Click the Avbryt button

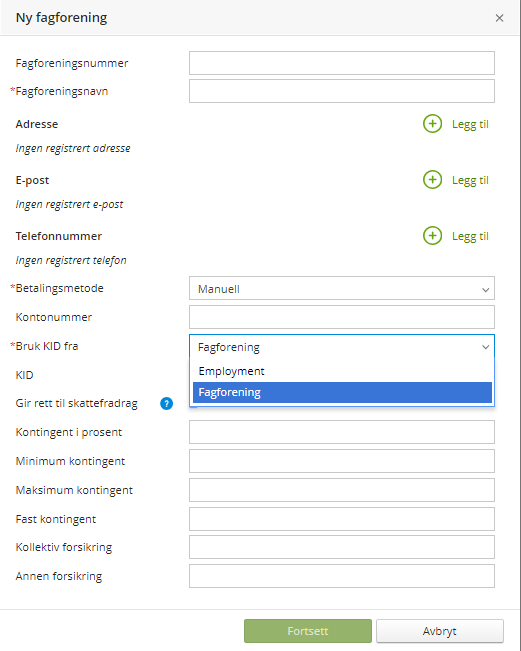pos(440,631)
